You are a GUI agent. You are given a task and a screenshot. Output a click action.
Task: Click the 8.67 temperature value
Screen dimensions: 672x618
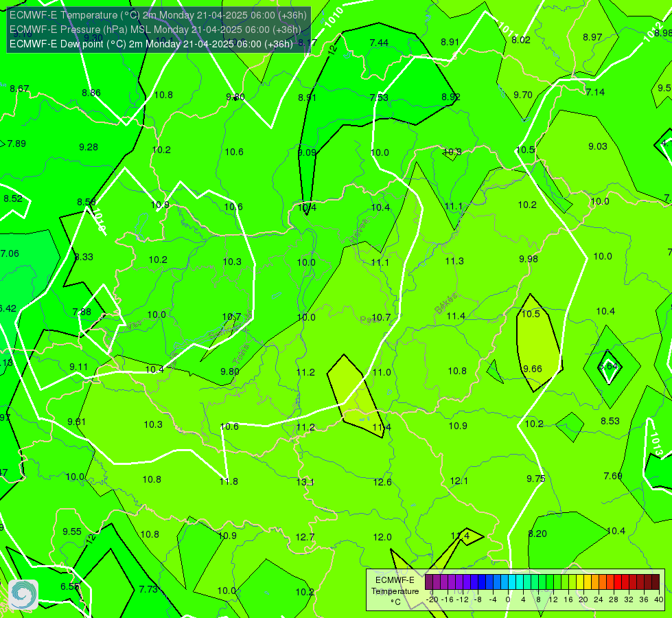(19, 89)
